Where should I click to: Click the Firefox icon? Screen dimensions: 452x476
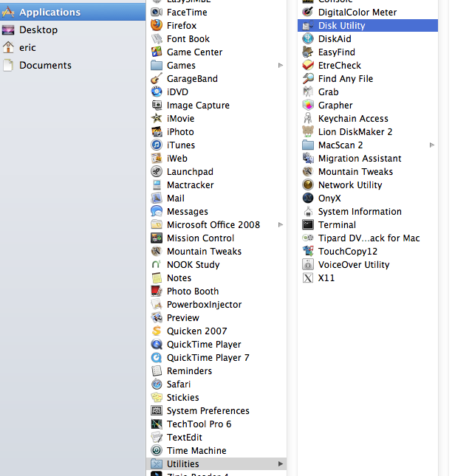157,26
